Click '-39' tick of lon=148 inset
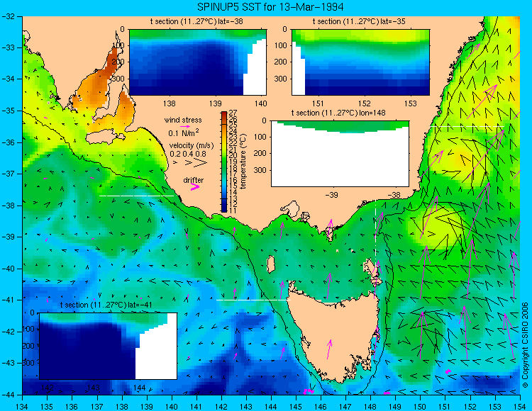Screen dimensions: 532x411 point(331,195)
